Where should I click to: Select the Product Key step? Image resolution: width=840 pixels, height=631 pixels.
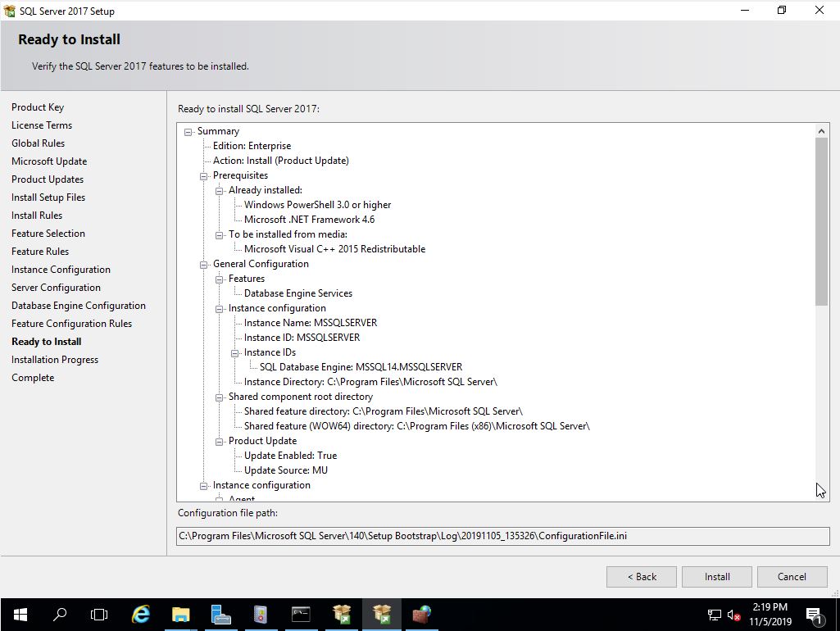(38, 107)
